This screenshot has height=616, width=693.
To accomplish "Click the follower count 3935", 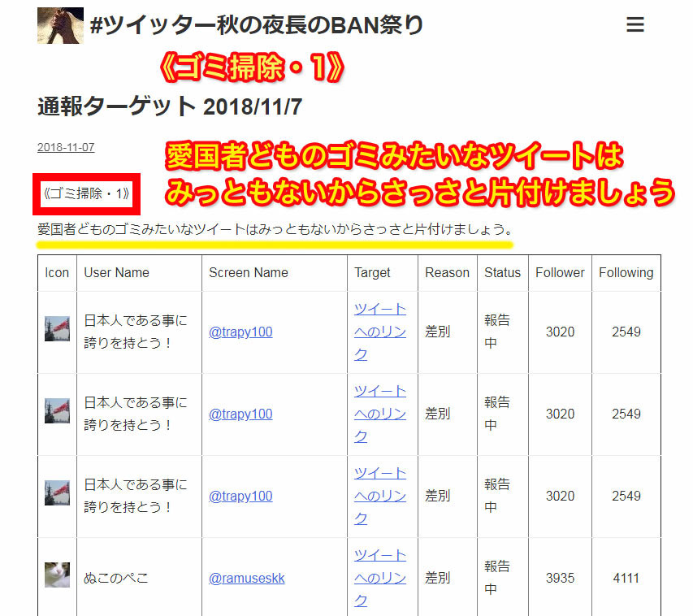I will (x=560, y=578).
